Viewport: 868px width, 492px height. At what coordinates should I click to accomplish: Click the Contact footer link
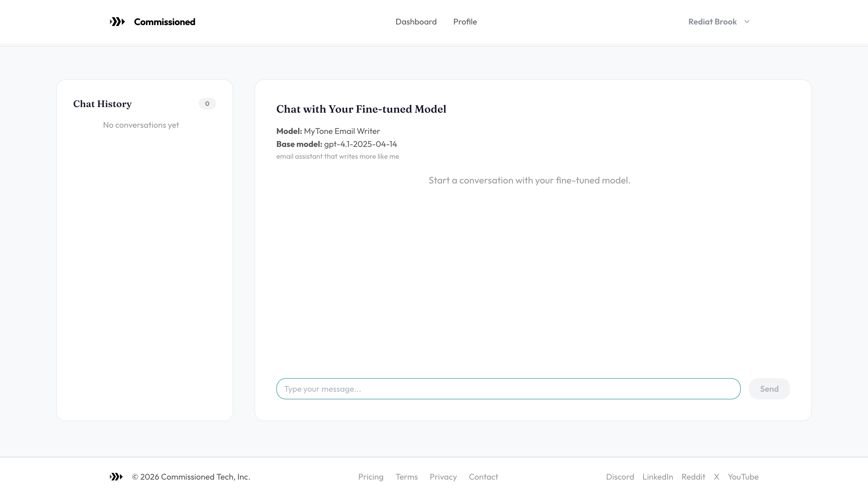[483, 476]
